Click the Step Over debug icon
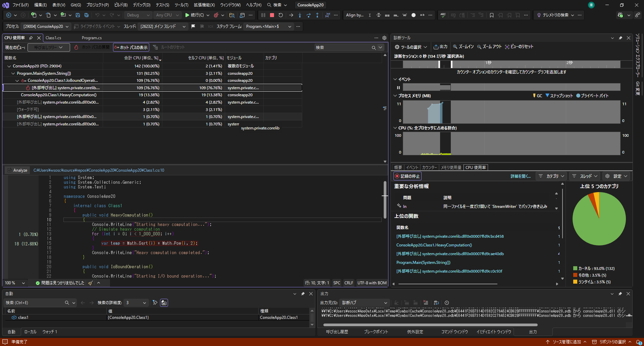Screen dimensions: 644x346 (x=309, y=15)
